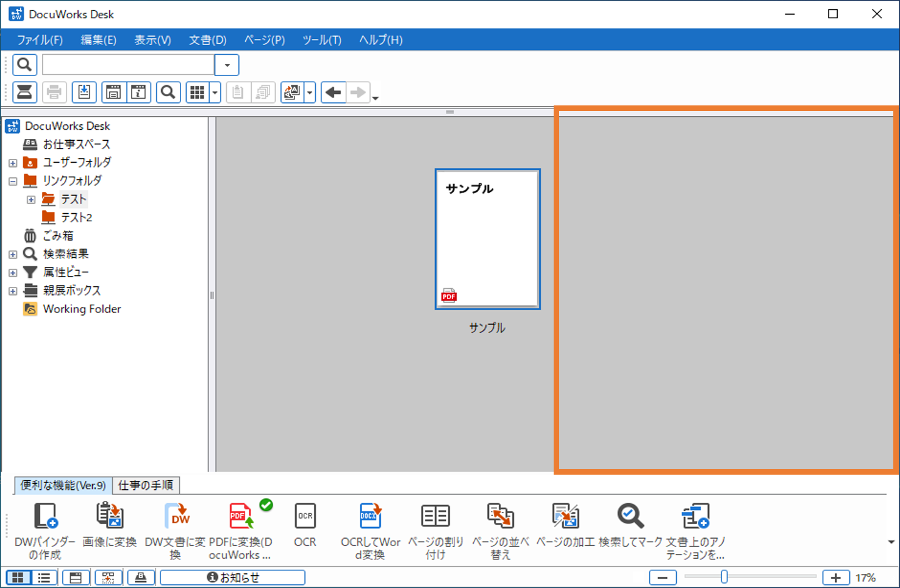Viewport: 900px width, 588px height.
Task: Open more tools arrow at toolbar right
Action: click(x=891, y=542)
